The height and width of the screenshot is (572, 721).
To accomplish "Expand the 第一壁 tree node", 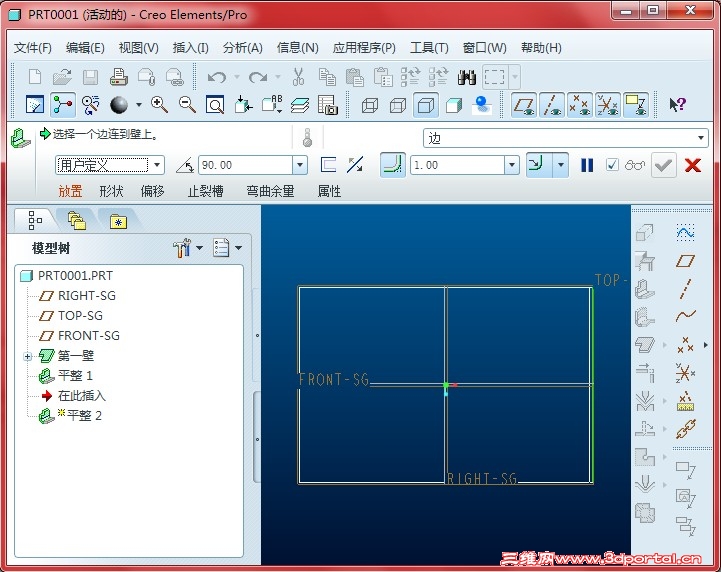I will click(28, 356).
